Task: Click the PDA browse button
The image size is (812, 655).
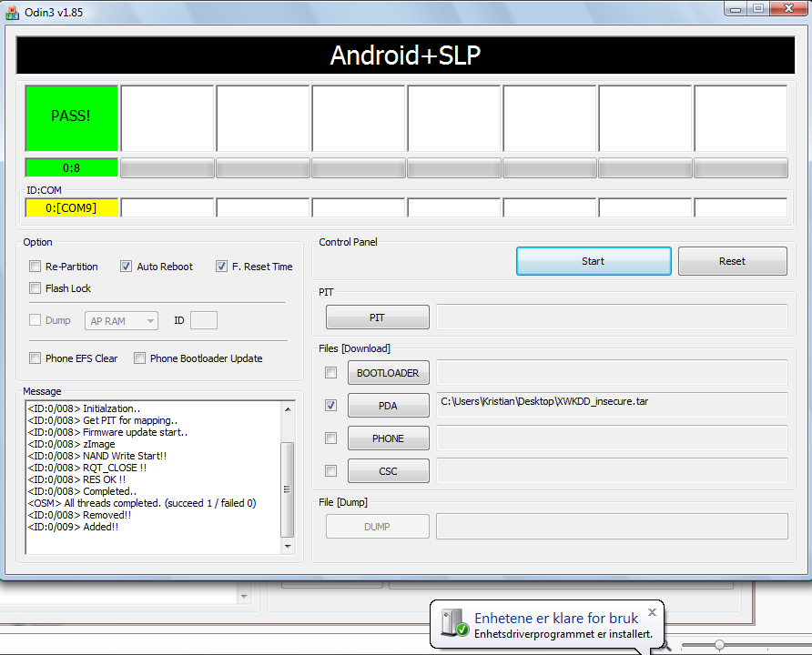Action: point(389,406)
